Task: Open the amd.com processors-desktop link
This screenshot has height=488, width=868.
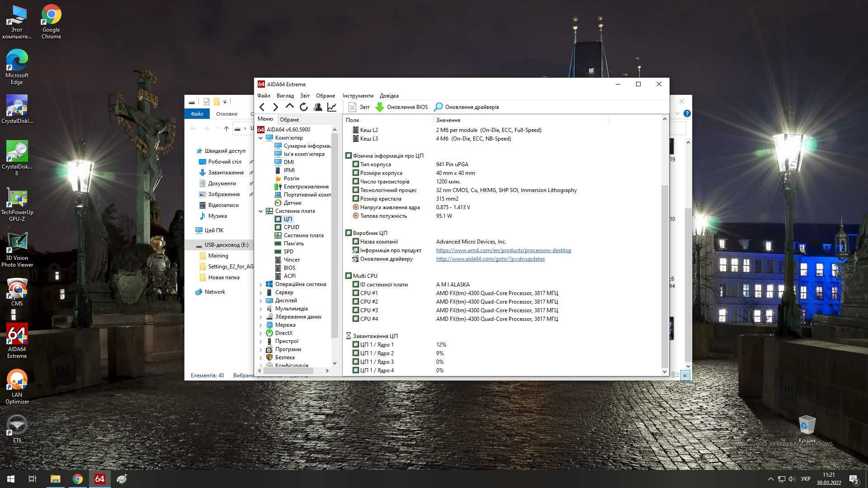Action: pyautogui.click(x=504, y=250)
